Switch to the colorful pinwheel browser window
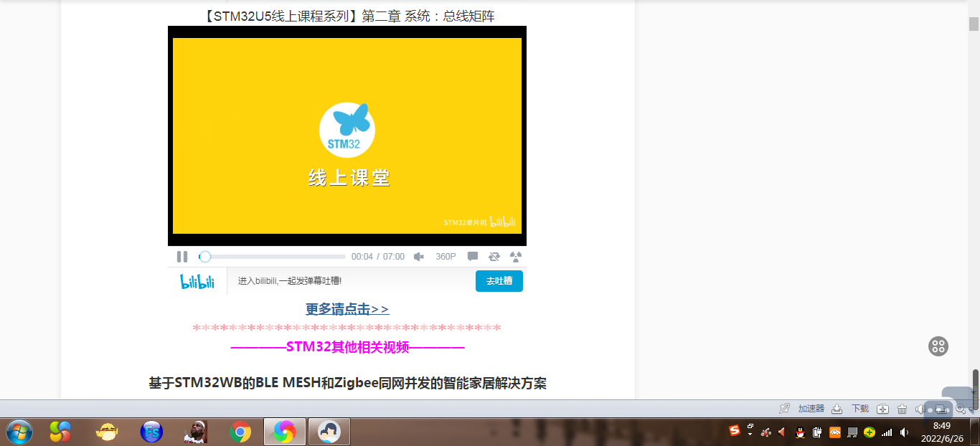Viewport: 980px width, 446px height. pos(285,432)
